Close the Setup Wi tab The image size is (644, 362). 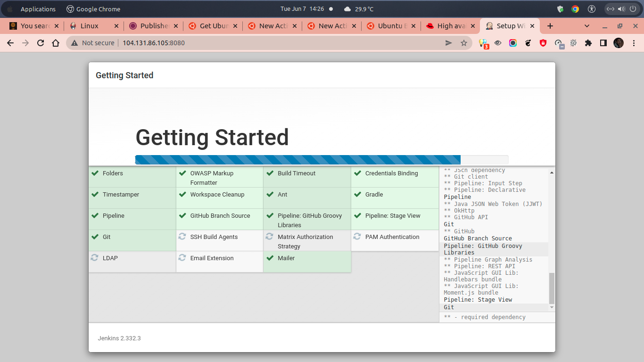532,26
